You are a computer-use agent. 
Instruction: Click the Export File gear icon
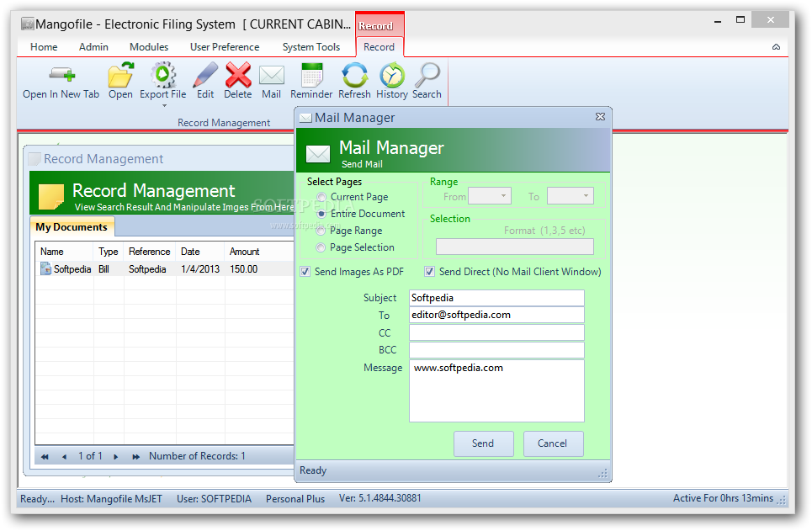[x=163, y=75]
